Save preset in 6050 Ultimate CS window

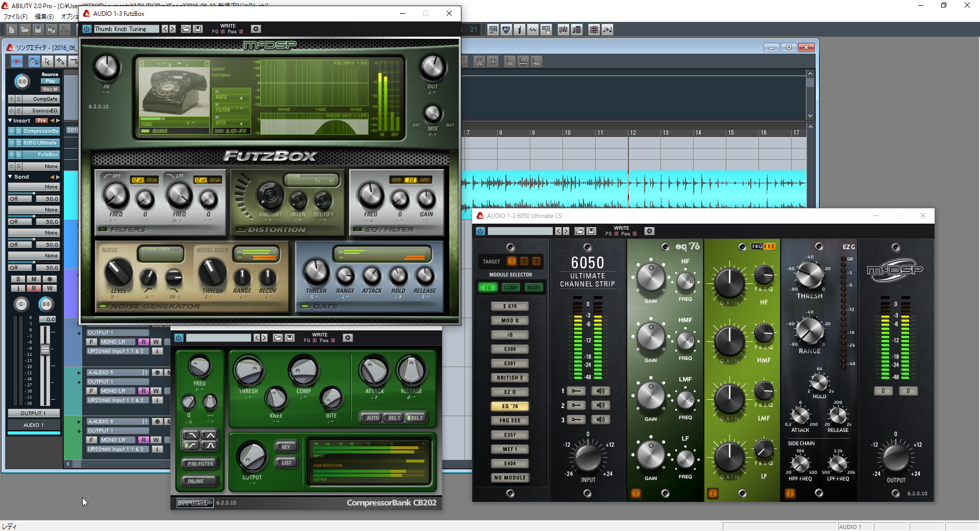coord(591,231)
